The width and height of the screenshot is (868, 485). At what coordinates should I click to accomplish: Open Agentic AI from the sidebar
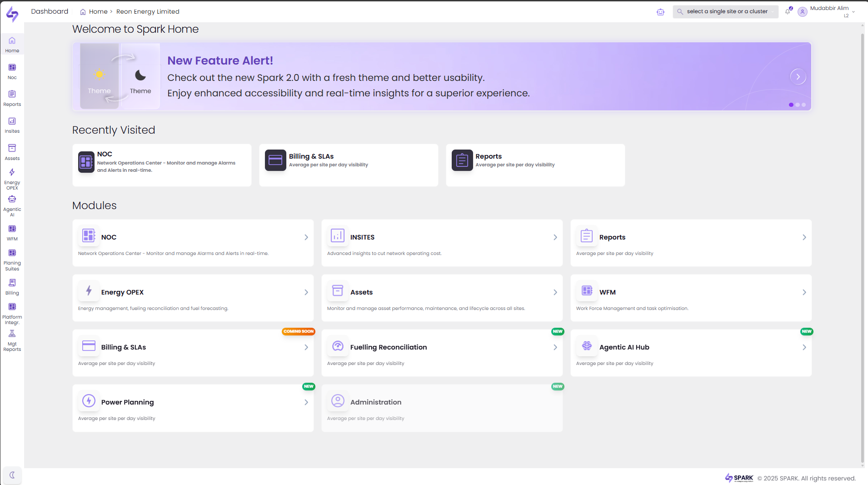click(12, 205)
